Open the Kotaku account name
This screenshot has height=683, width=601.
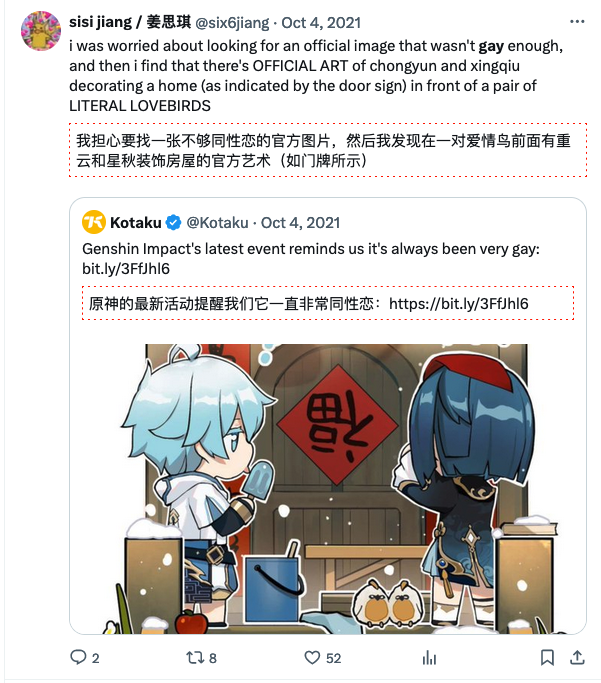pyautogui.click(x=135, y=223)
